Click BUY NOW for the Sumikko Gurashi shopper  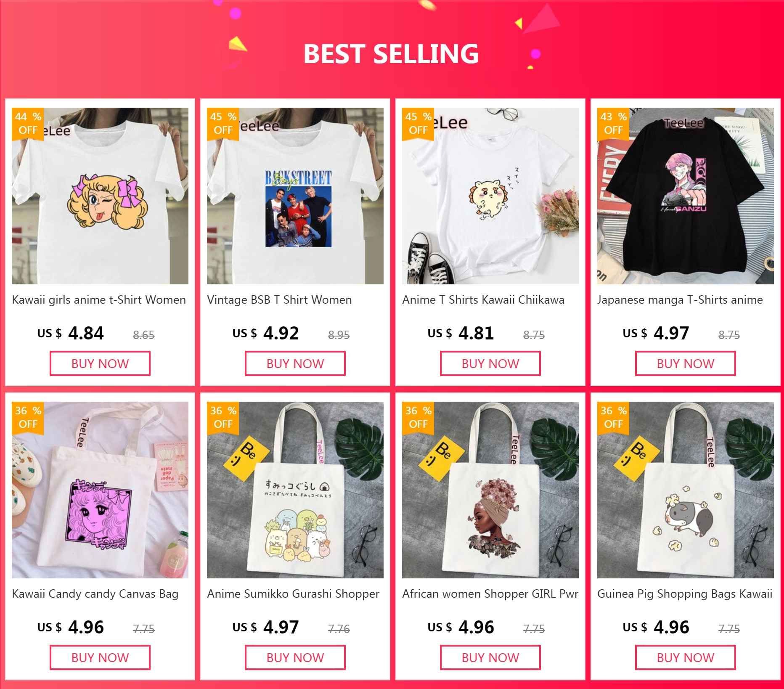[295, 657]
